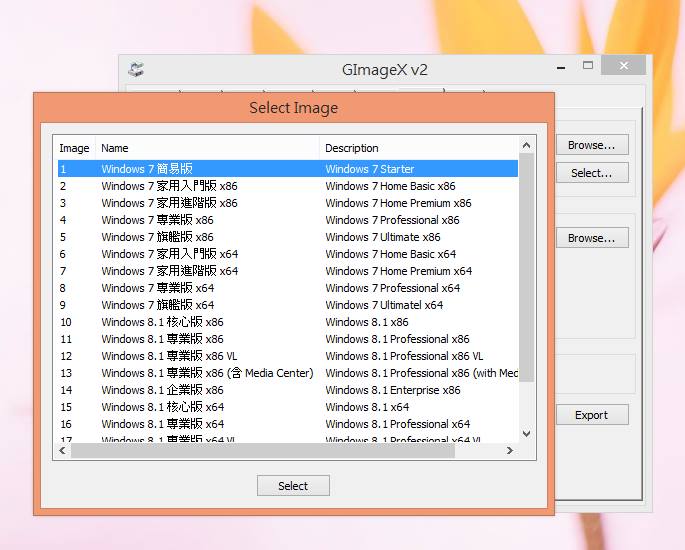
Task: Select image 15 Windows 8.1 核心版 x64
Action: pyautogui.click(x=288, y=408)
